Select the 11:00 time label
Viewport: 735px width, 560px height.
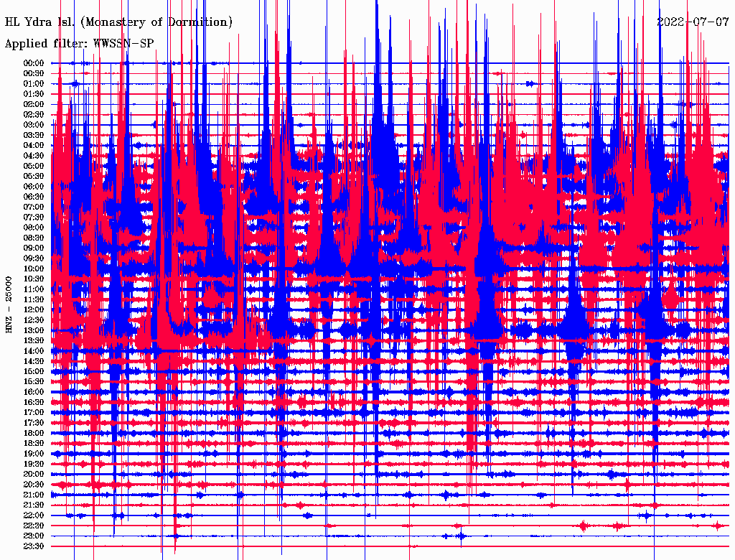coord(34,289)
